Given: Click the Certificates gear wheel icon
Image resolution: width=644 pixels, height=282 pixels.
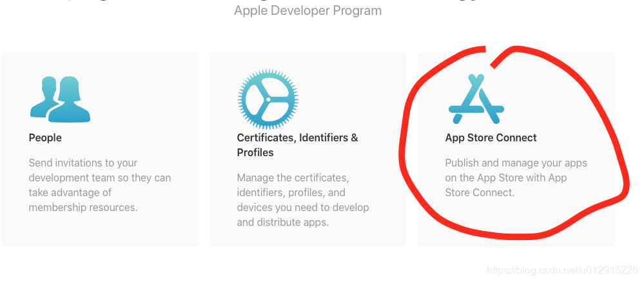Looking at the screenshot, I should (x=268, y=99).
